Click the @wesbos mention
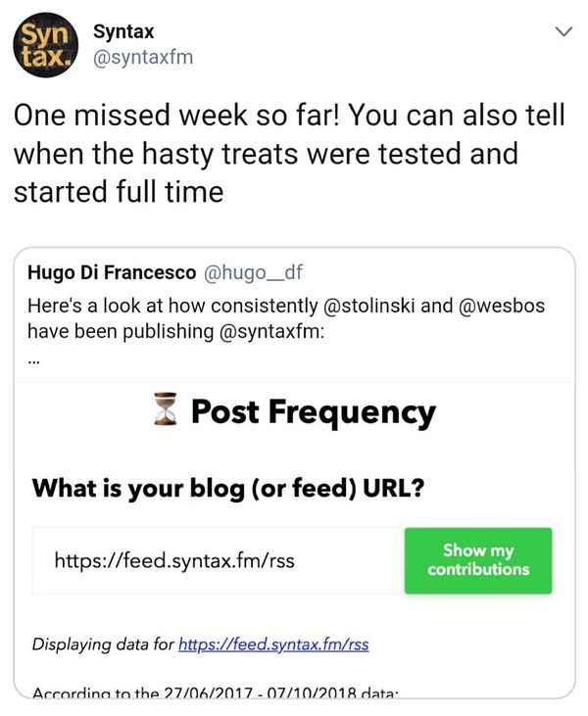The height and width of the screenshot is (716, 588). (502, 306)
